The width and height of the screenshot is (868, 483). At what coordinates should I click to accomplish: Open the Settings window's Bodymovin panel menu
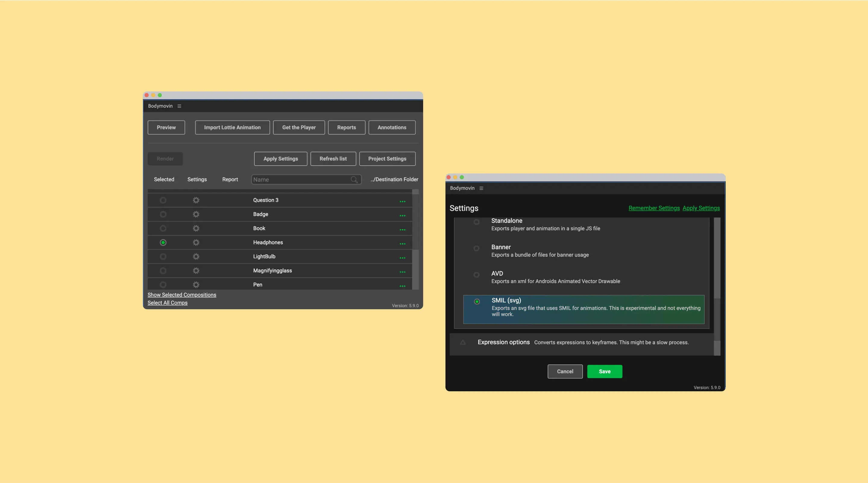click(x=481, y=188)
